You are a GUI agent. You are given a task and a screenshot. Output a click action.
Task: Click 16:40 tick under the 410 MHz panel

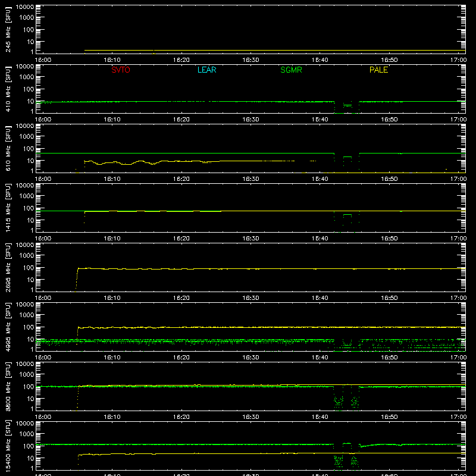tap(320, 120)
